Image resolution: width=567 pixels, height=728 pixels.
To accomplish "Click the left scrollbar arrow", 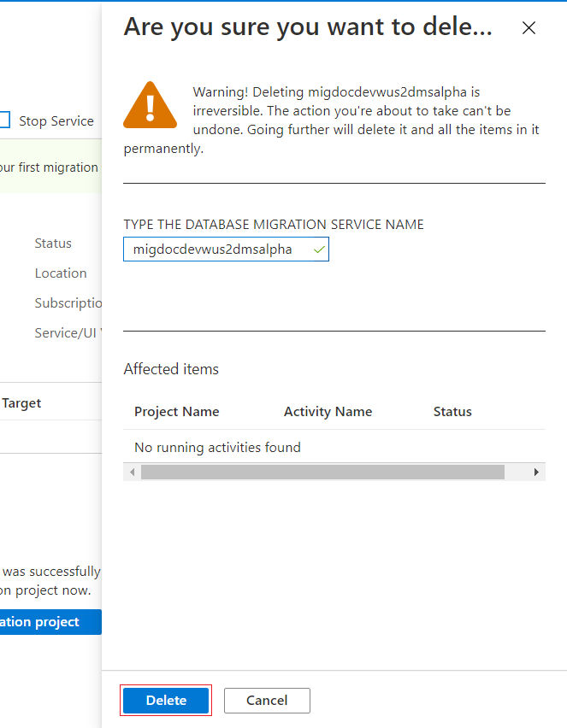I will [132, 472].
